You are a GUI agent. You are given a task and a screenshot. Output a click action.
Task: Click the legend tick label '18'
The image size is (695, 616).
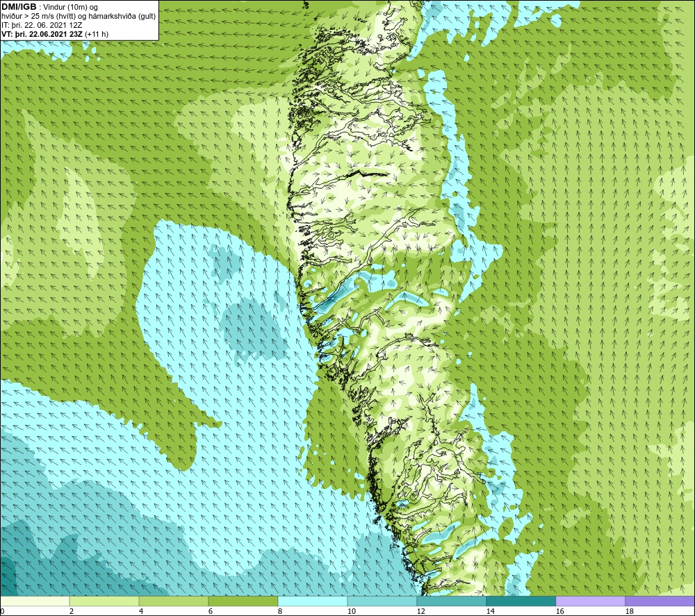pyautogui.click(x=629, y=611)
